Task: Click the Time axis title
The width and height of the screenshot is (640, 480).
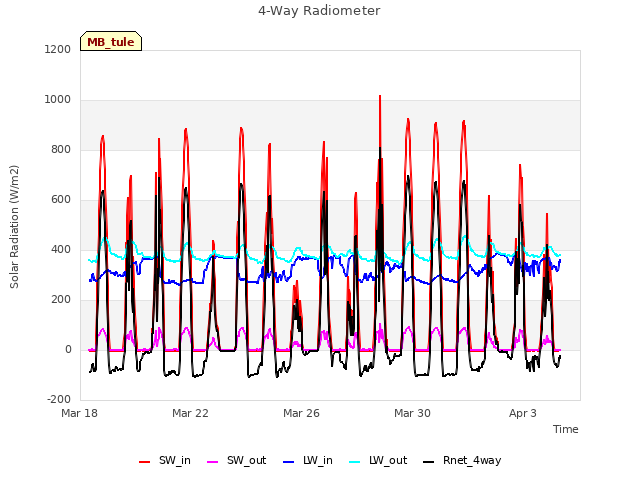Action: click(x=566, y=429)
